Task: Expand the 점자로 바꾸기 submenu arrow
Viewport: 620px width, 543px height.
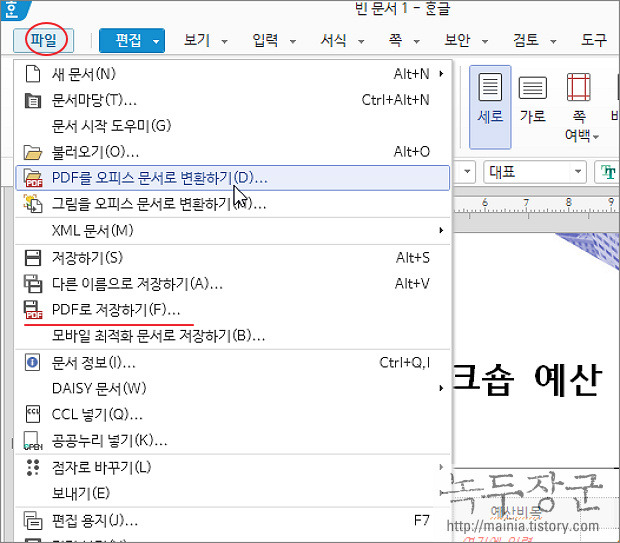Action: tap(441, 467)
